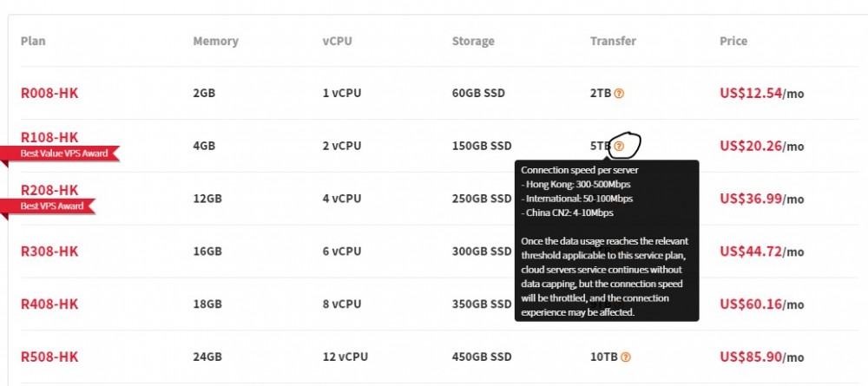Click the Storage column header
Image resolution: width=868 pixels, height=386 pixels.
[x=473, y=41]
